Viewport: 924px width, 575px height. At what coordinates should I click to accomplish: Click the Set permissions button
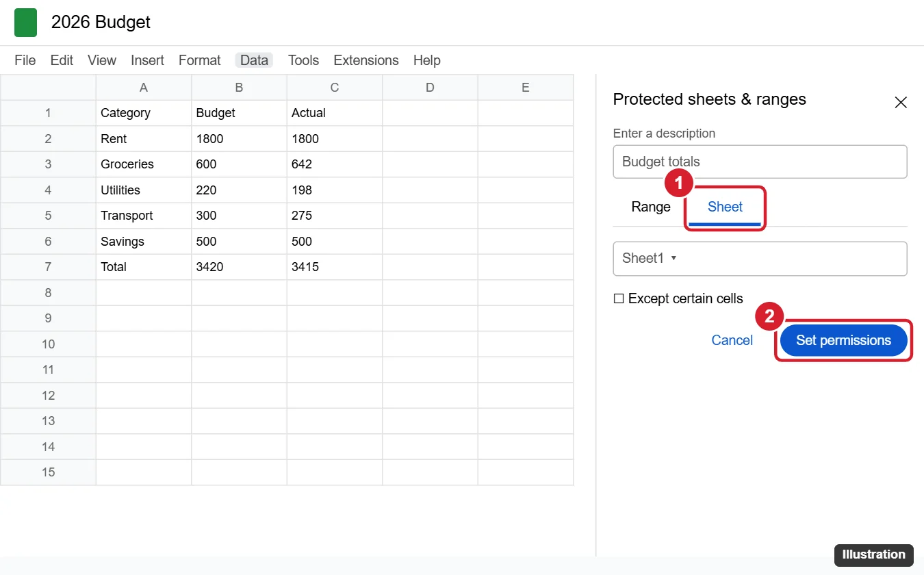point(843,340)
